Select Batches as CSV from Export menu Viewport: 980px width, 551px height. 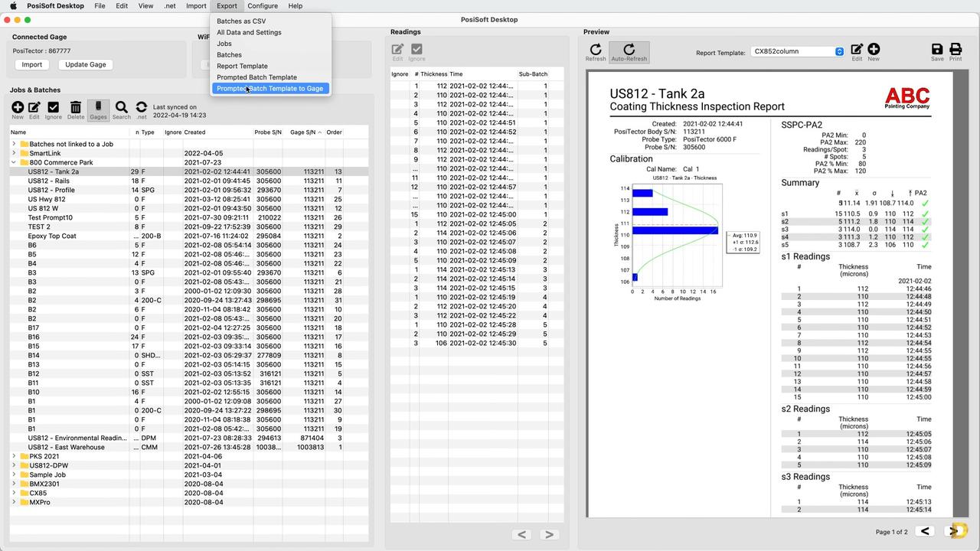pyautogui.click(x=241, y=21)
